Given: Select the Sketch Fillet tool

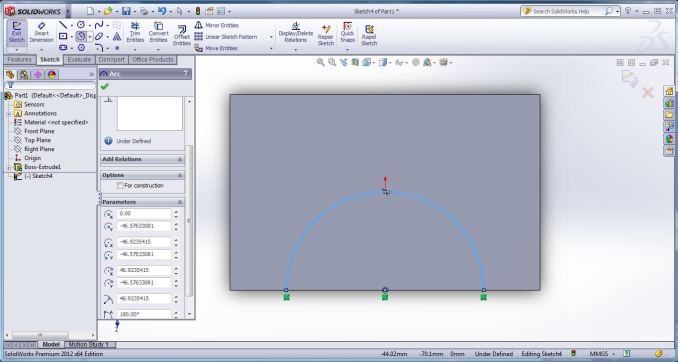Looking at the screenshot, I should point(99,47).
